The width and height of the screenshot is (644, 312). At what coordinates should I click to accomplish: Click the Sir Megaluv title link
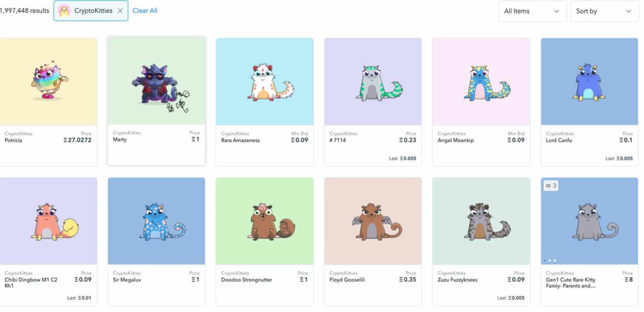click(127, 280)
